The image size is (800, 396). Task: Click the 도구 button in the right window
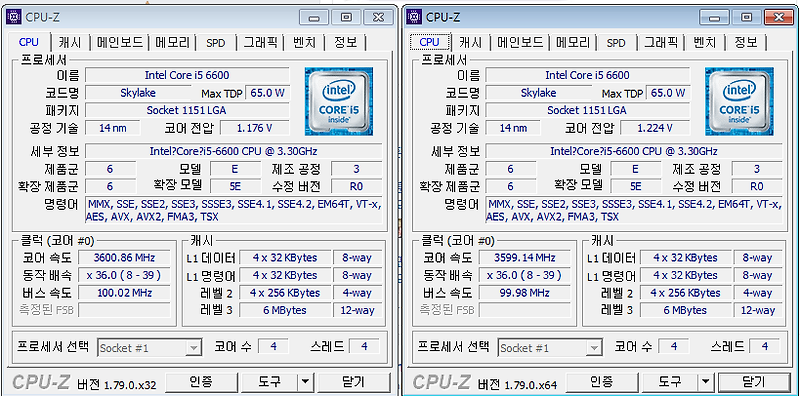pos(670,382)
